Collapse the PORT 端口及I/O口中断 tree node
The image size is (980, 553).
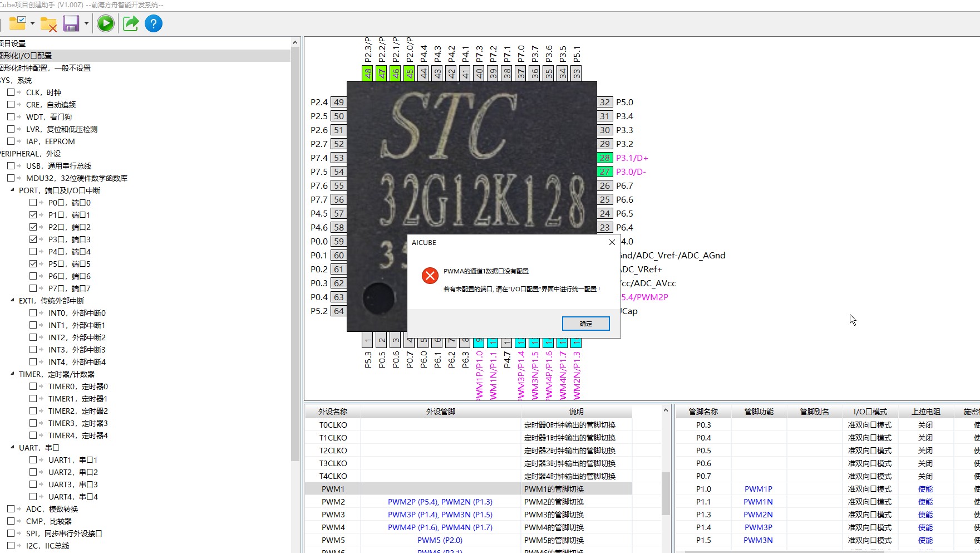pos(13,190)
